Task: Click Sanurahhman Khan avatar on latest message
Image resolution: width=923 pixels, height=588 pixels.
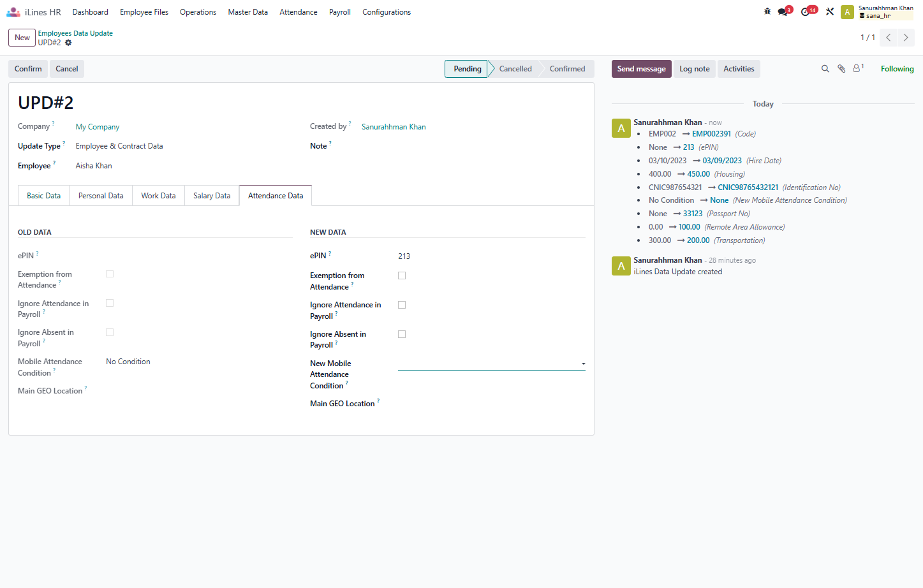Action: [621, 128]
